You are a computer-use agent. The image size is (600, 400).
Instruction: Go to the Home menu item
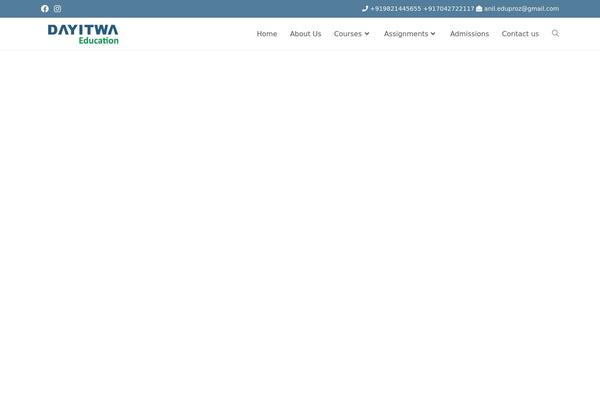click(x=267, y=34)
